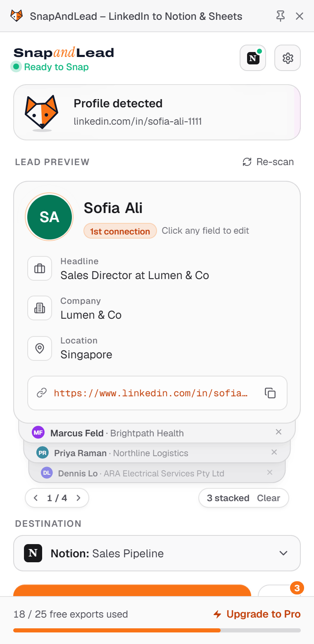Click the building Company icon

click(40, 308)
